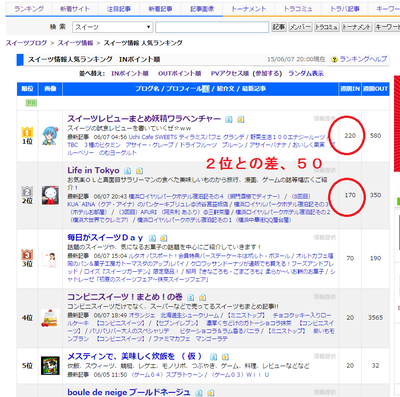Image resolution: width=400 pixels, height=397 pixels.
Task: Click the ranking help question mark icon
Action: pyautogui.click(x=334, y=60)
